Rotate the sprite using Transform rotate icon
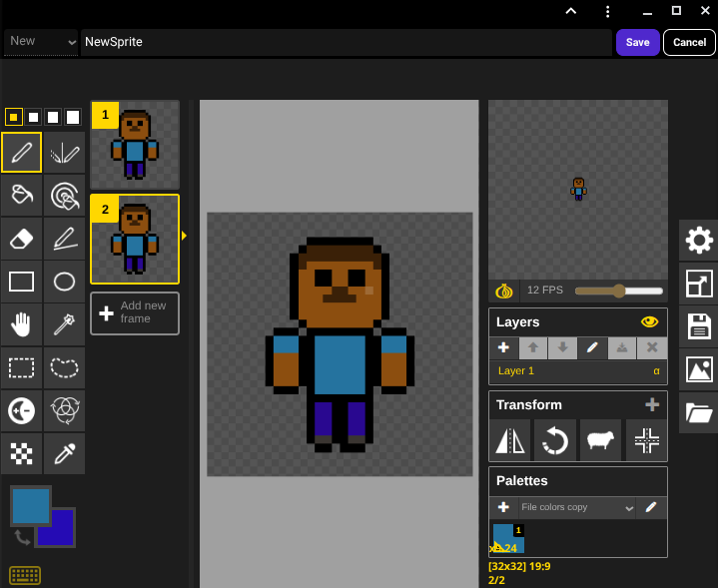 point(554,440)
